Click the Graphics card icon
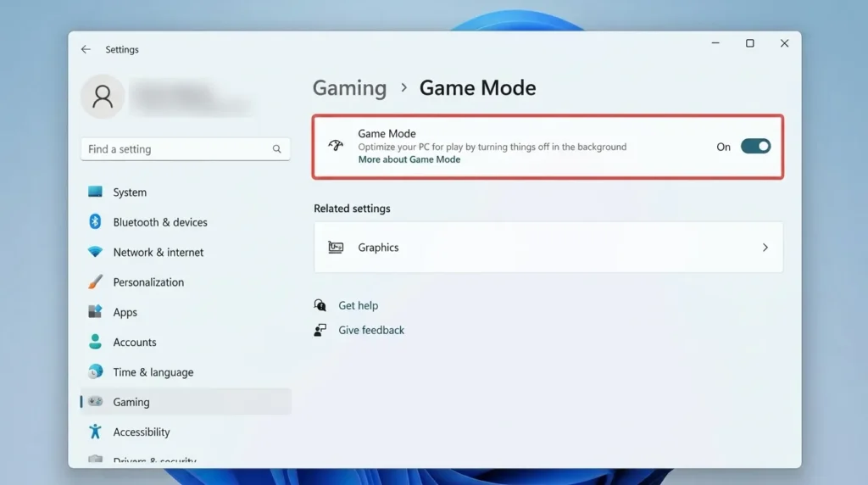This screenshot has height=485, width=868. pos(336,247)
